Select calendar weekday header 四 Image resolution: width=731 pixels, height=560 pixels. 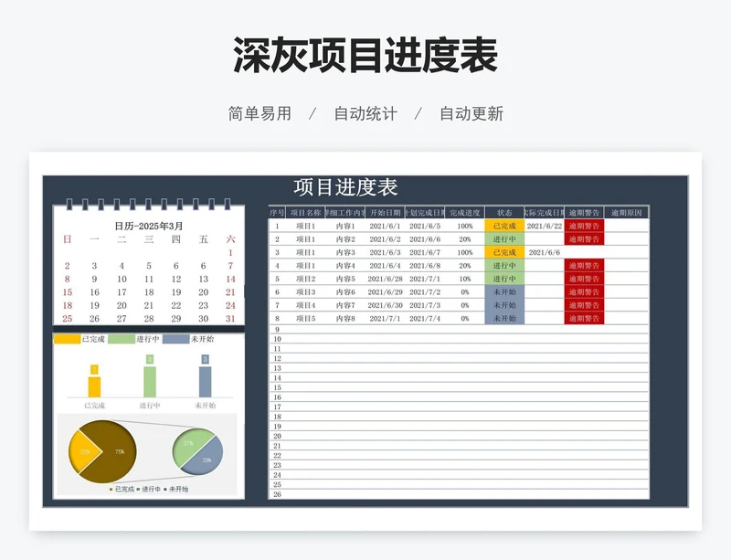point(175,239)
